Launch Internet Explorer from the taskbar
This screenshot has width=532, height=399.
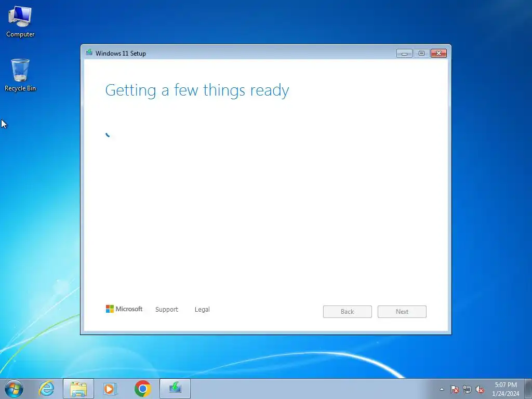pos(46,389)
